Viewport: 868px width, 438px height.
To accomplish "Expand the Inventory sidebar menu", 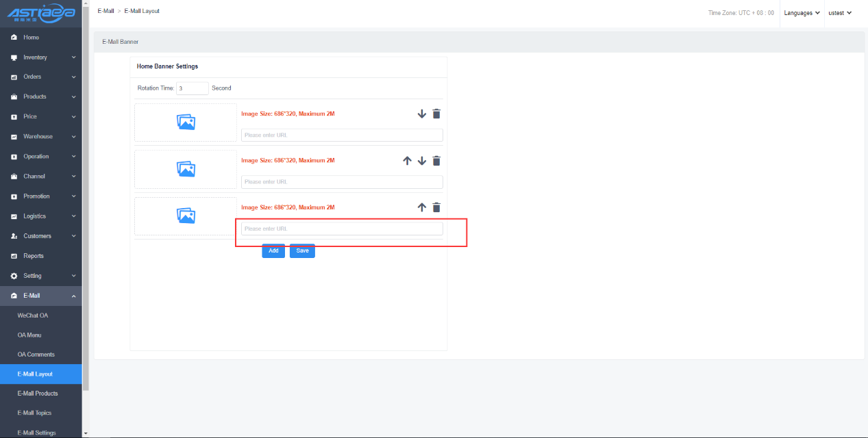I will pos(41,57).
